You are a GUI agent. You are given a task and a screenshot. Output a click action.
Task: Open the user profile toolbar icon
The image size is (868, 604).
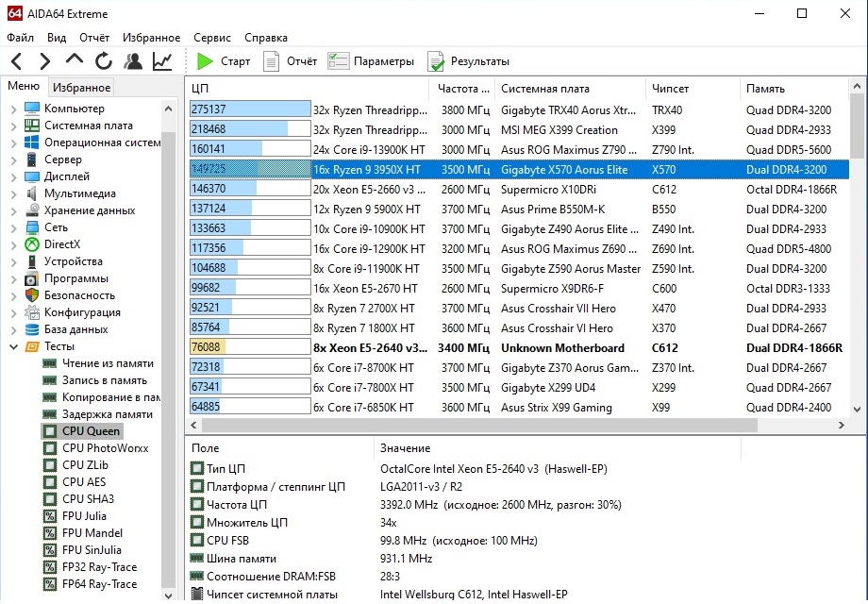point(133,61)
